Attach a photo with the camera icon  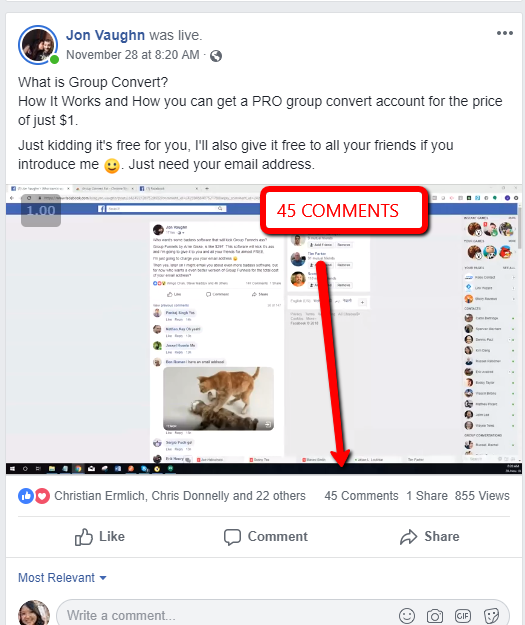tap(435, 616)
